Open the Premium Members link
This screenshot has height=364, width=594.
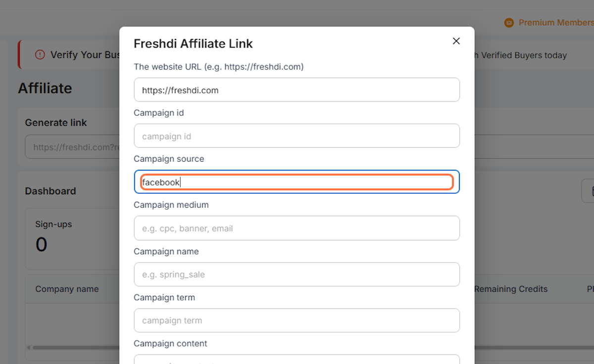[x=554, y=23]
